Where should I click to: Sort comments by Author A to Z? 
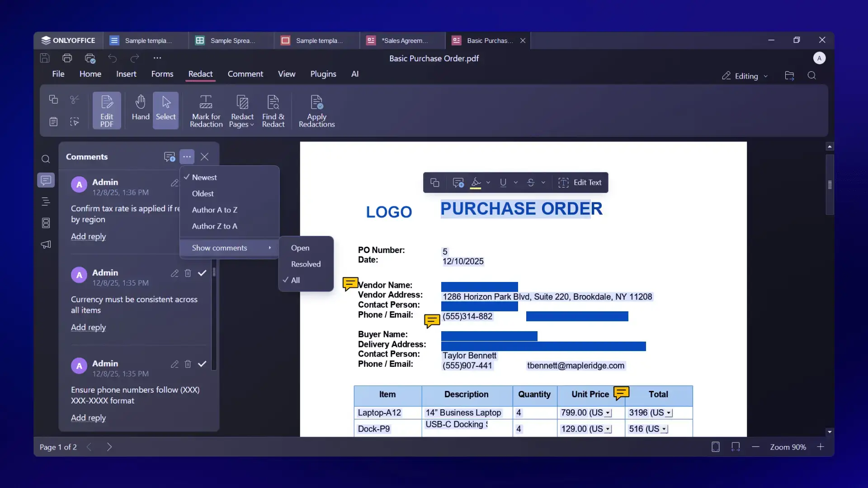(x=229, y=210)
